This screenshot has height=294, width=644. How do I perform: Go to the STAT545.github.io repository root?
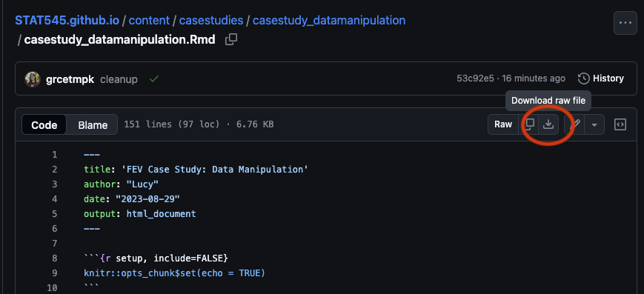[x=67, y=21]
